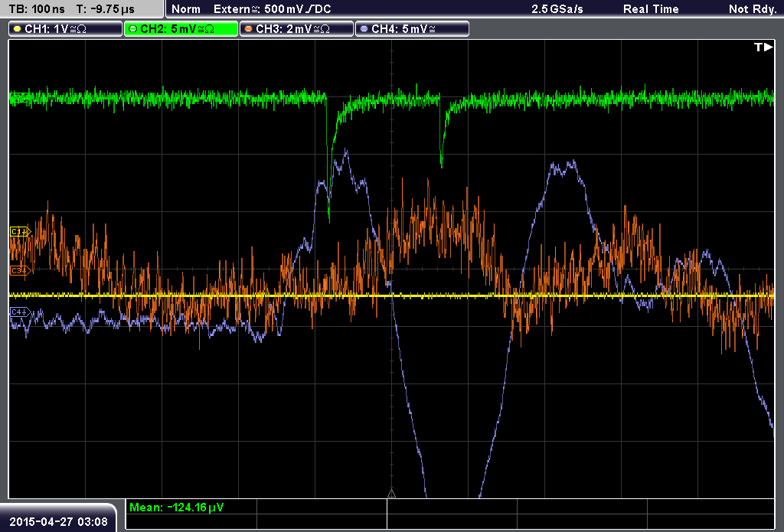
Task: Click the yellow dot in CH1 tab
Action: [18, 29]
